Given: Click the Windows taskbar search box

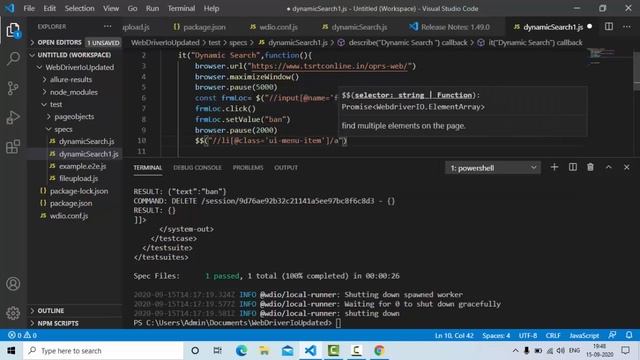Looking at the screenshot, I should pyautogui.click(x=103, y=351).
